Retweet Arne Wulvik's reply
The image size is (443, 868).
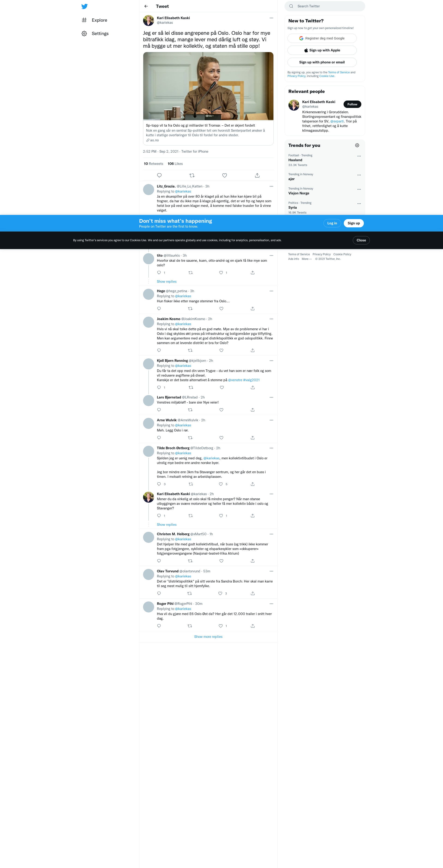coord(190,438)
